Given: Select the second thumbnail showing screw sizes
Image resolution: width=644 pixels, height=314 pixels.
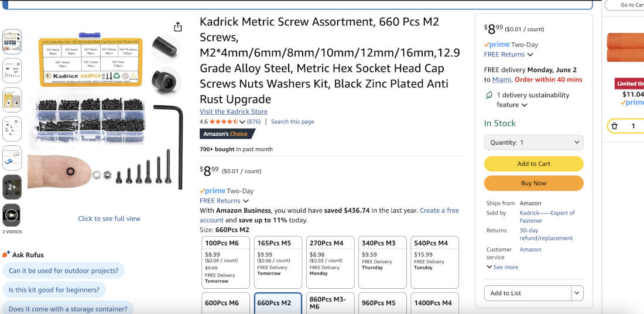Looking at the screenshot, I should (x=12, y=71).
